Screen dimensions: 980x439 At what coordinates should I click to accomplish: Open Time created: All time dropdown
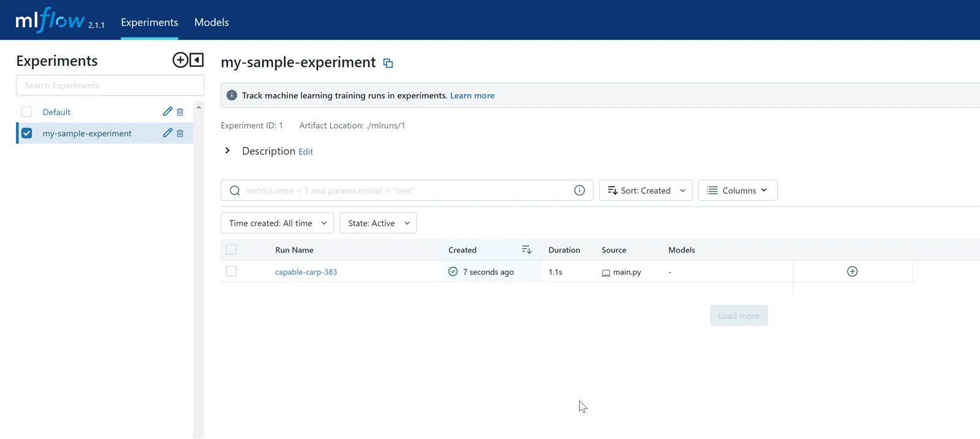(x=277, y=223)
